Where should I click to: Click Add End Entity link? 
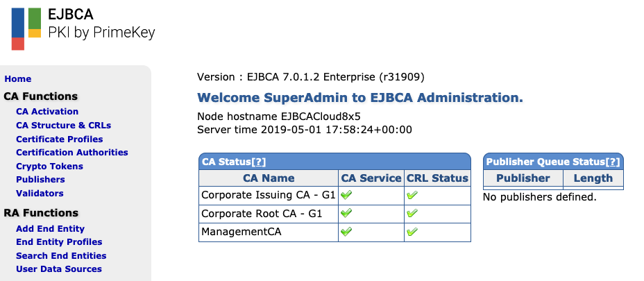point(50,229)
